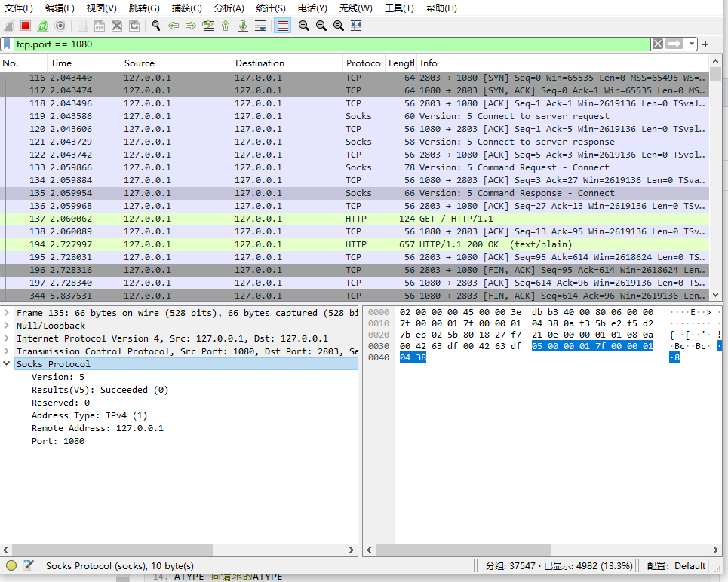
Task: Restart the current capture
Action: (x=43, y=26)
